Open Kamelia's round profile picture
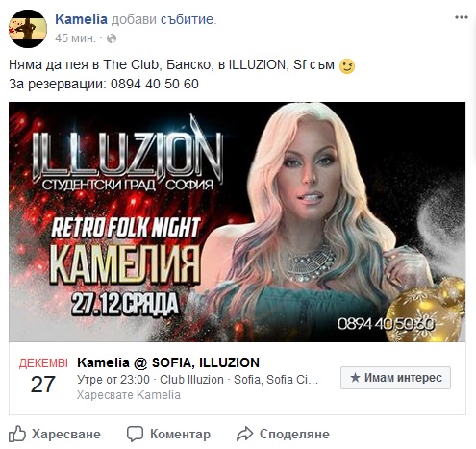This screenshot has width=476, height=449. click(28, 29)
